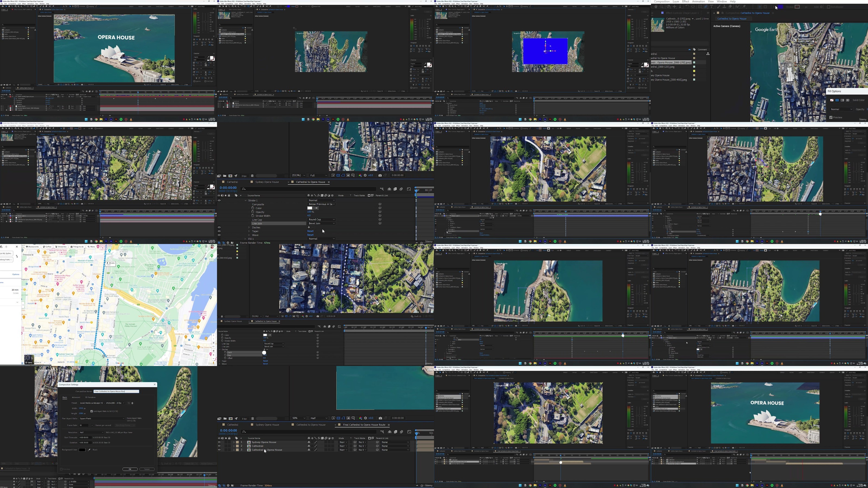Click eyedropper beside Background Color swatch

pyautogui.click(x=89, y=450)
